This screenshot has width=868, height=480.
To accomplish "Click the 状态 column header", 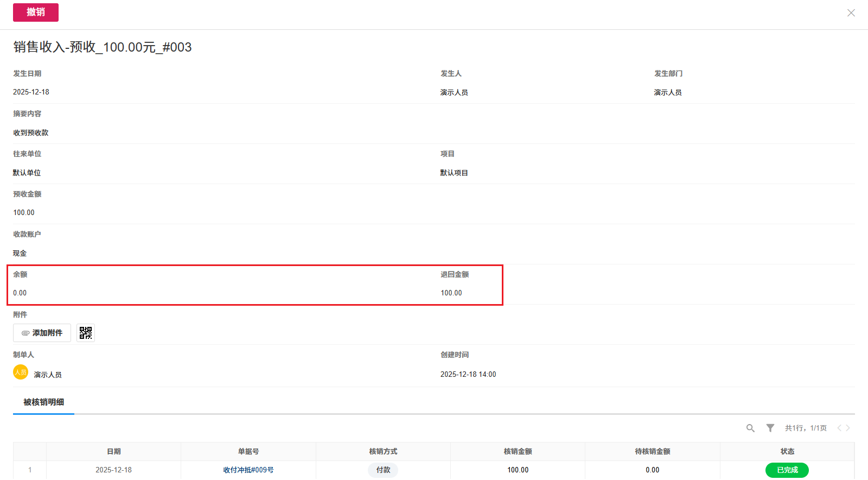I will [x=787, y=452].
